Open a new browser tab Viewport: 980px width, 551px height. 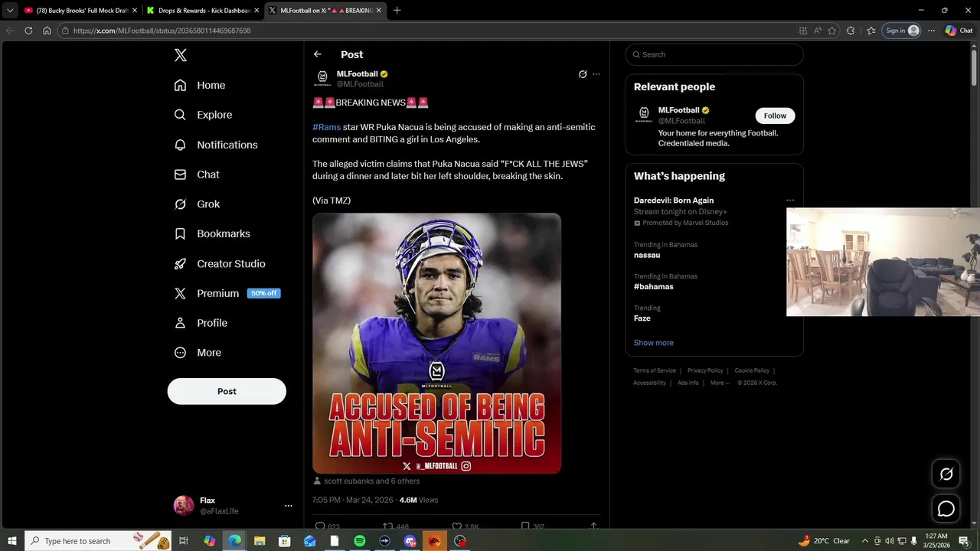point(397,11)
